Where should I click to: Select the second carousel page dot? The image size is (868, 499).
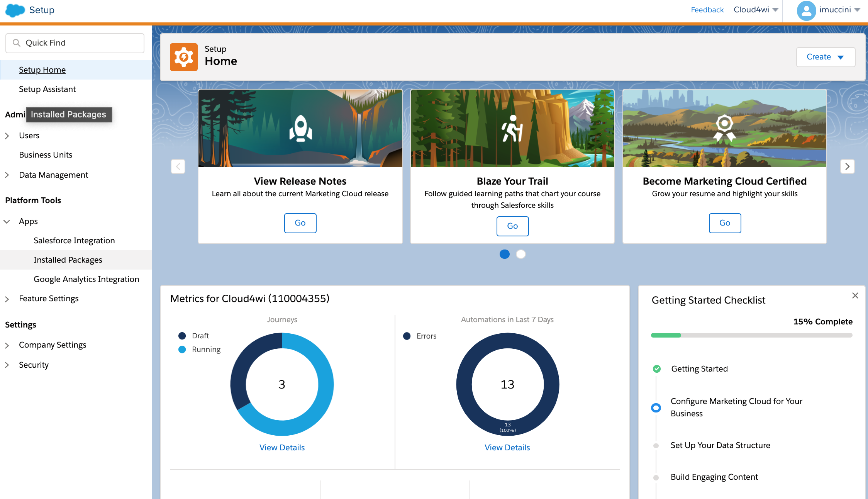click(521, 254)
